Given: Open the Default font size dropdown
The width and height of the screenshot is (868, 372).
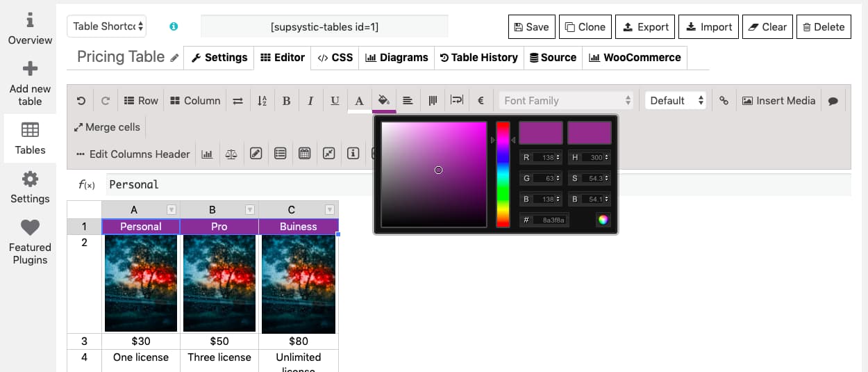Looking at the screenshot, I should click(676, 101).
